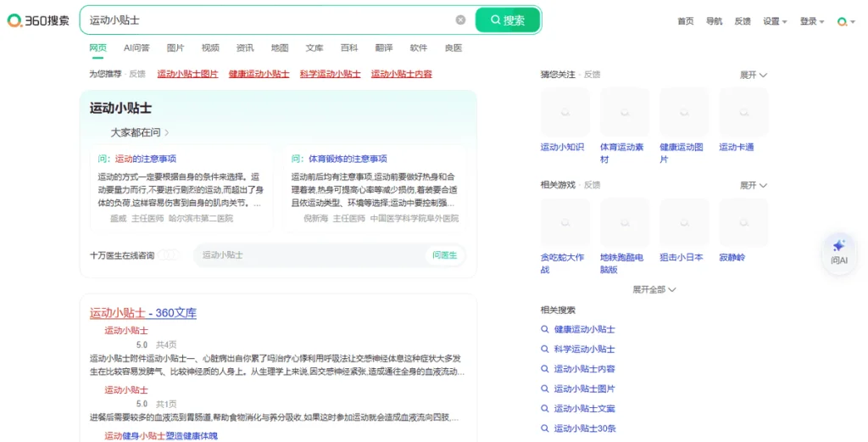Click doctor avatars next to 十万医生在线咨询

[169, 255]
